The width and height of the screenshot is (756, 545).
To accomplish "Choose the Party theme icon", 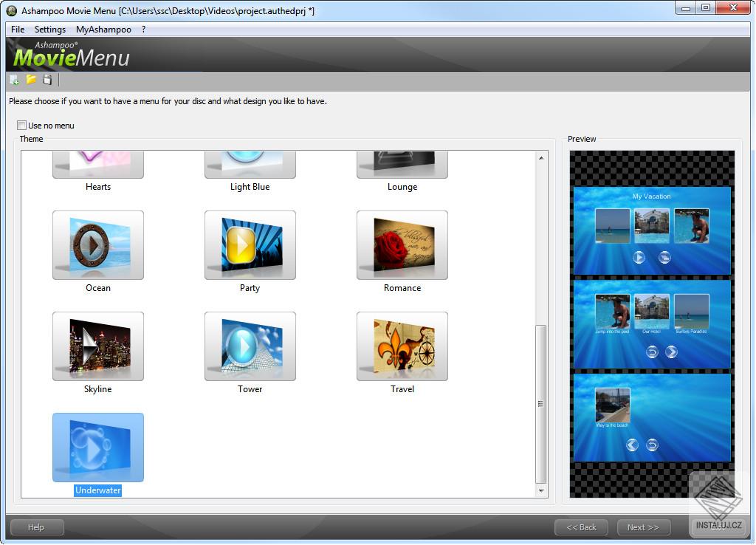I will (x=250, y=245).
